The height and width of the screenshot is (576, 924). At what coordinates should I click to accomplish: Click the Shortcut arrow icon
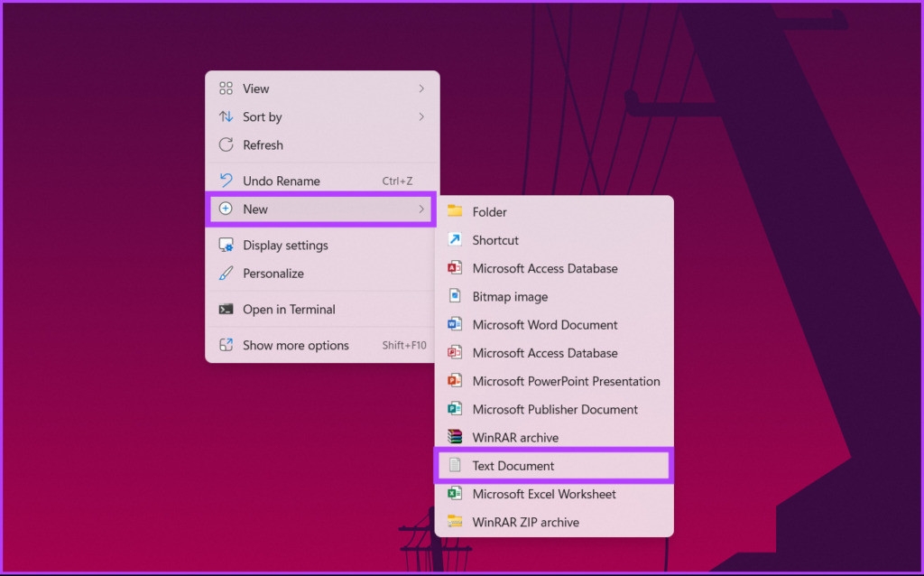click(x=455, y=240)
